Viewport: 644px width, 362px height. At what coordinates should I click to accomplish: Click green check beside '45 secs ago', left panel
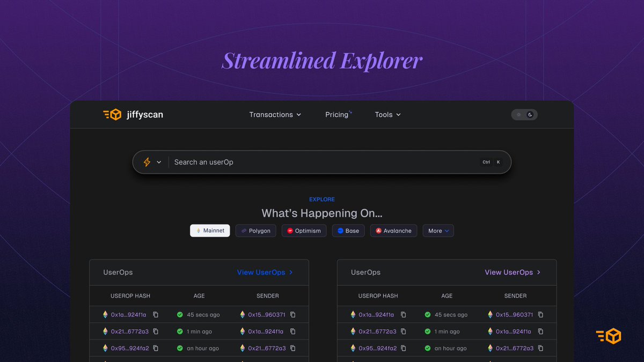pyautogui.click(x=180, y=315)
